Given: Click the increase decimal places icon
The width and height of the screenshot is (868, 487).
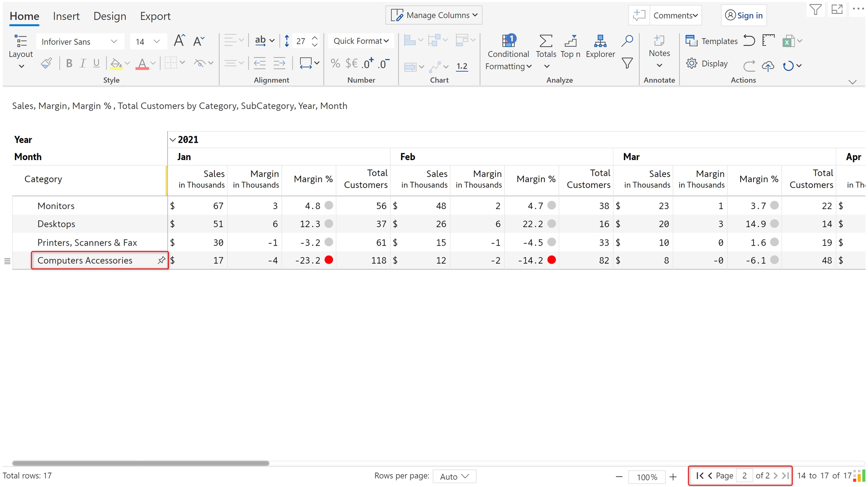Looking at the screenshot, I should pos(367,63).
